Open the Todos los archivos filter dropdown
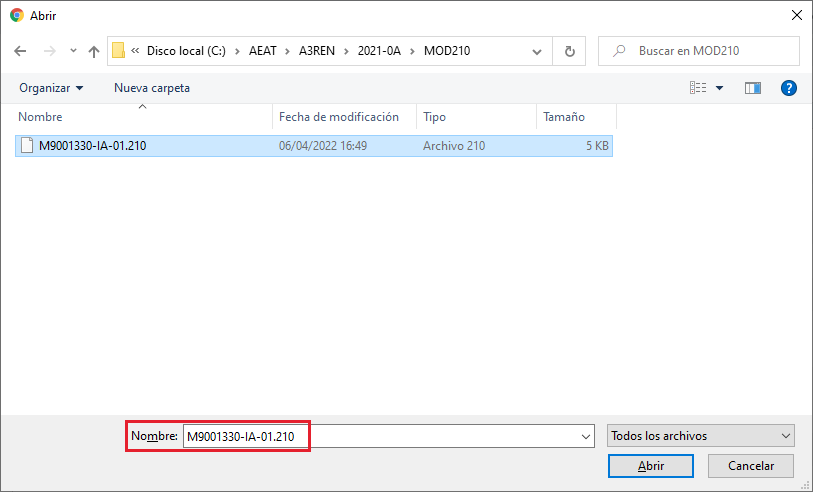Viewport: 813px width, 492px height. coord(700,436)
